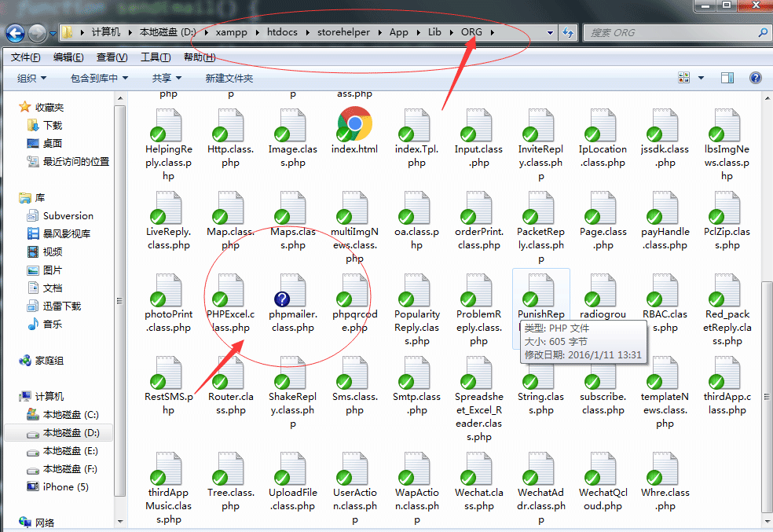The height and width of the screenshot is (532, 773).
Task: Select the oa.class.php file icon
Action: [x=416, y=207]
